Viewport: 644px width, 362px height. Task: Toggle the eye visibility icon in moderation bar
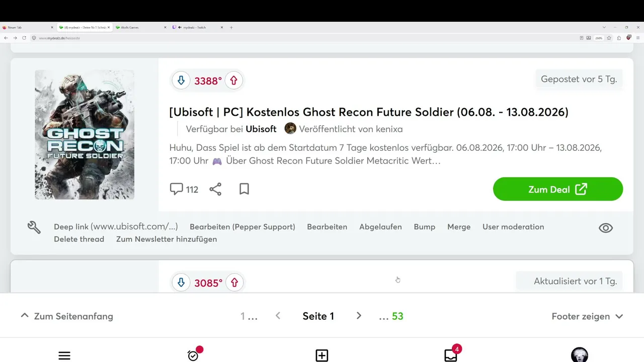click(606, 228)
